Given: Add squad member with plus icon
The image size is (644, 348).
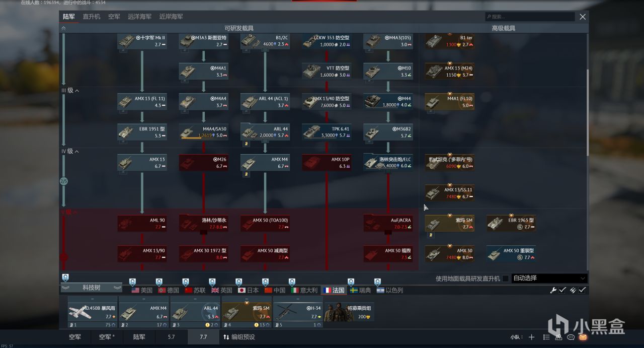Looking at the screenshot, I should pos(531,337).
